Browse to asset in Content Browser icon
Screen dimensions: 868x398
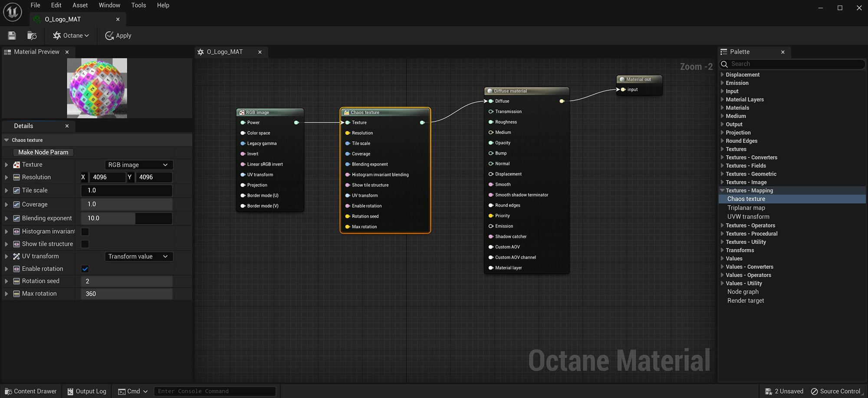32,36
